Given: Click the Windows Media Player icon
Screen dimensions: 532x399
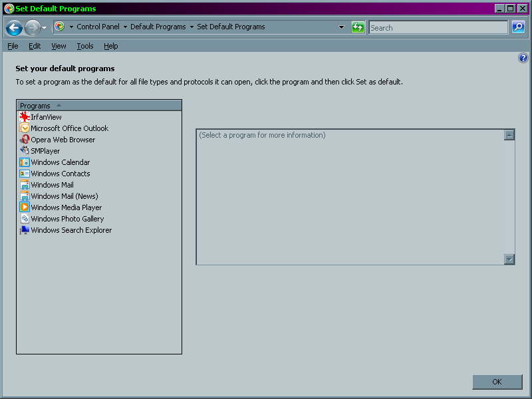Looking at the screenshot, I should click(25, 207).
